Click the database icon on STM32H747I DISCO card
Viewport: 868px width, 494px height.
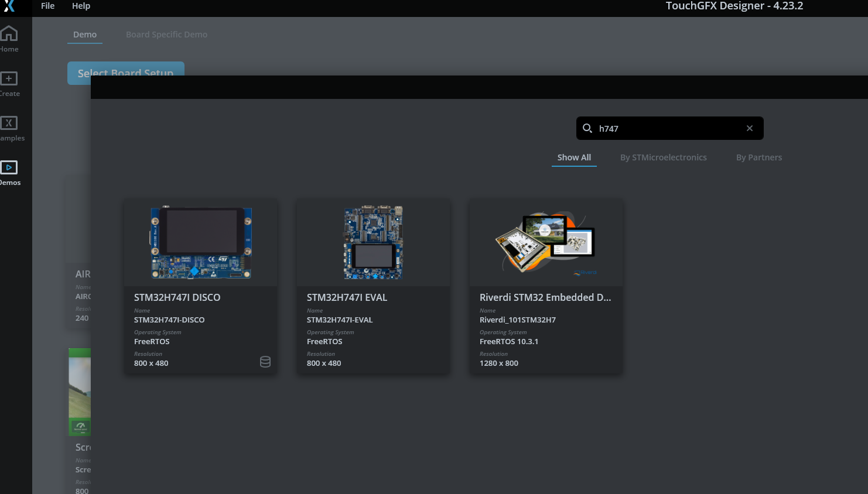[265, 362]
